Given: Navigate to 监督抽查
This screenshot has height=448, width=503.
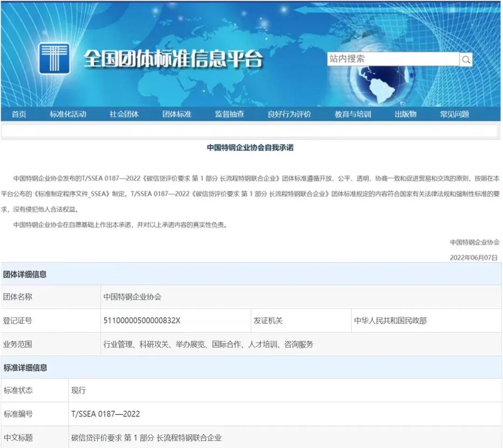Looking at the screenshot, I should click(x=230, y=113).
